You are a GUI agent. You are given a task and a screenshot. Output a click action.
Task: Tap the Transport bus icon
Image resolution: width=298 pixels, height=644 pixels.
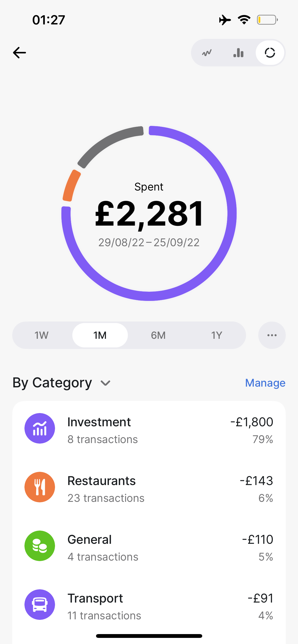(40, 605)
